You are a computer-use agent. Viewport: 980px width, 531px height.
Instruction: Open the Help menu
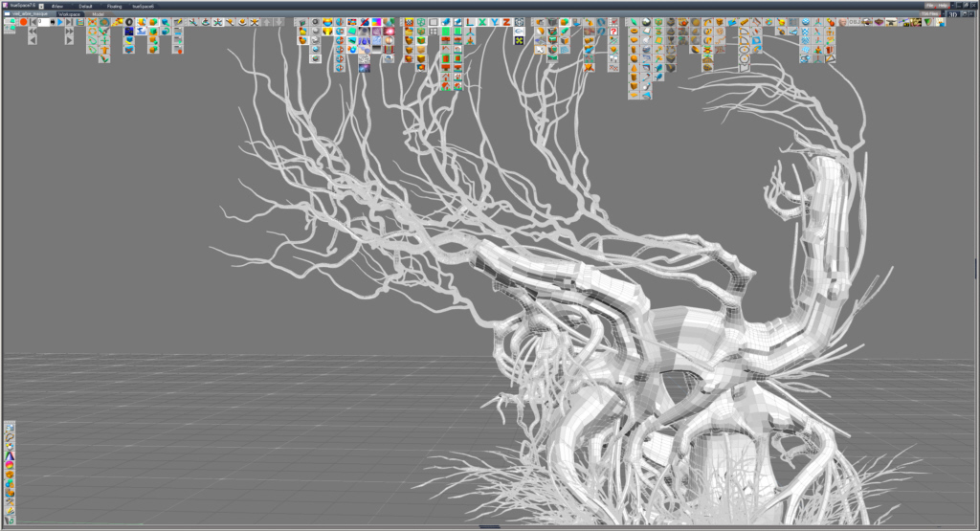click(x=943, y=6)
